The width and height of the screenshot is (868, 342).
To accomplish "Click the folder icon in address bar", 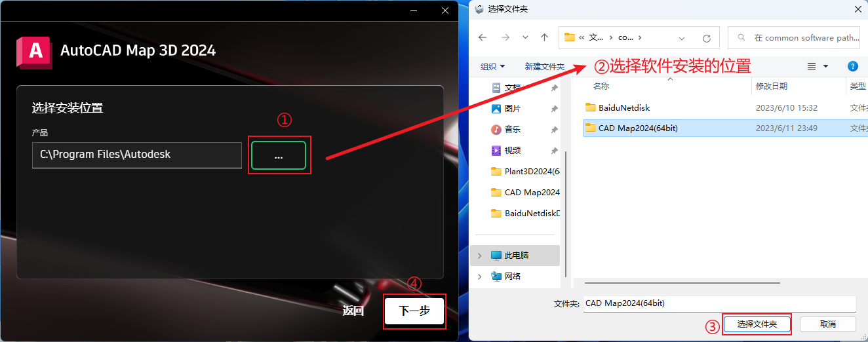I will [569, 37].
